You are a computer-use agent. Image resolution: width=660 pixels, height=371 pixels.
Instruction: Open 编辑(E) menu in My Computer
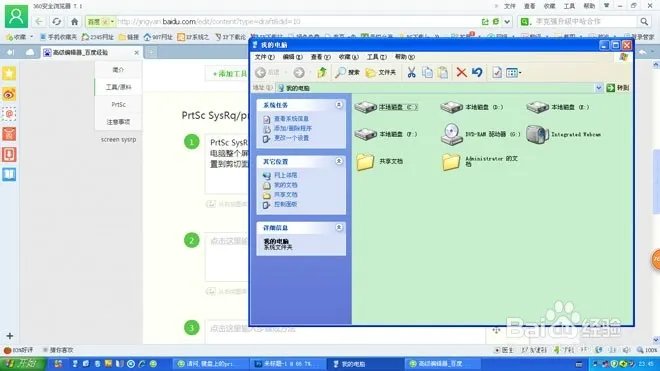click(x=292, y=57)
